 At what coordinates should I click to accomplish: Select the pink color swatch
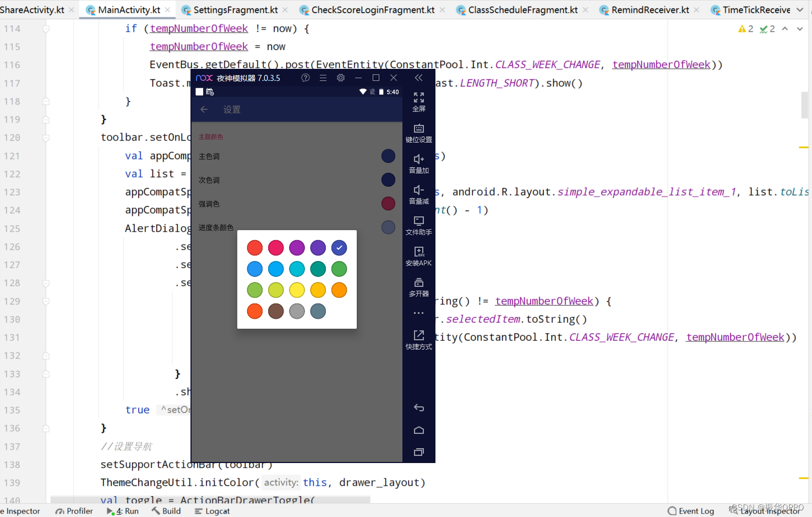tap(276, 248)
